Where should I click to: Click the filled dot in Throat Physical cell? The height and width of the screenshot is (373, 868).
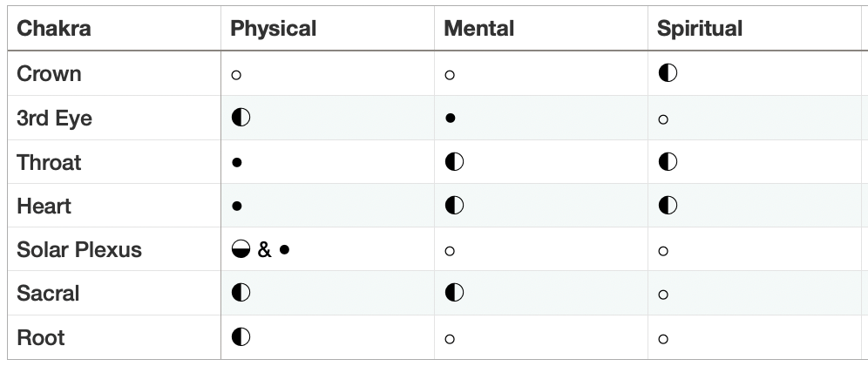click(237, 163)
